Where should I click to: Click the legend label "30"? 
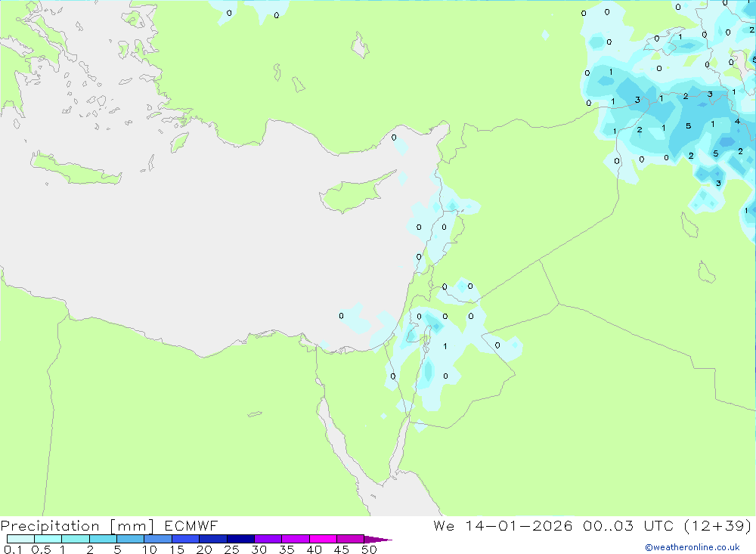259,549
